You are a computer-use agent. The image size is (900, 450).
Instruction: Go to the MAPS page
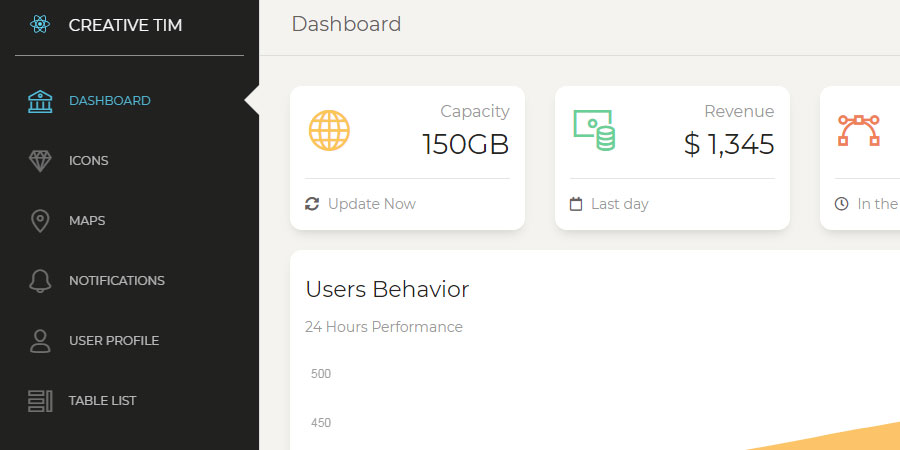pyautogui.click(x=87, y=221)
